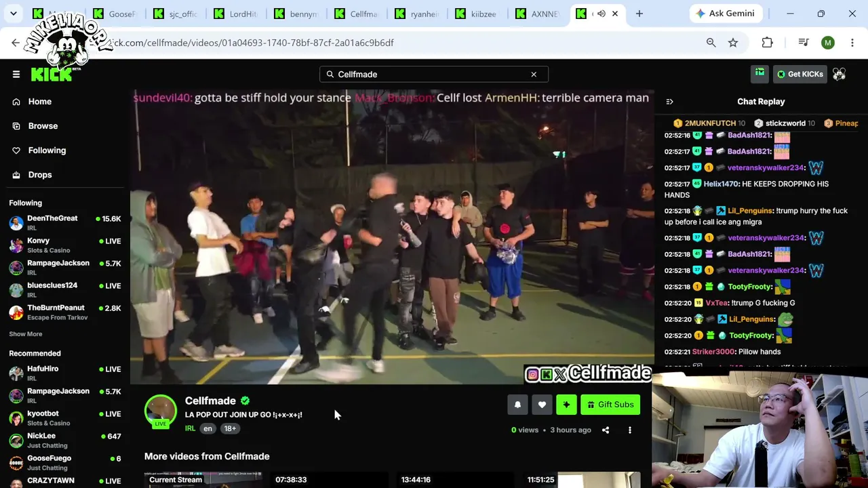Switch to the AXNNE browser tab
The image size is (868, 488).
[538, 14]
